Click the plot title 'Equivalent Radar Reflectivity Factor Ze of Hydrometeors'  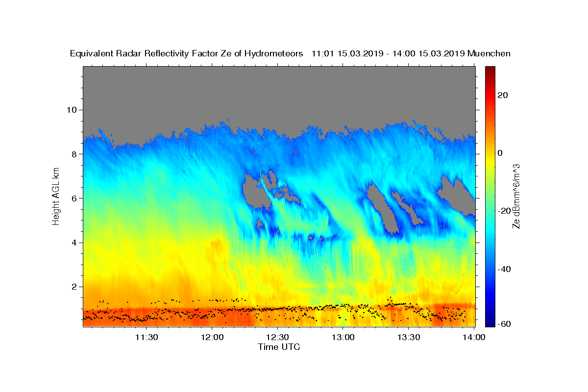coord(187,54)
